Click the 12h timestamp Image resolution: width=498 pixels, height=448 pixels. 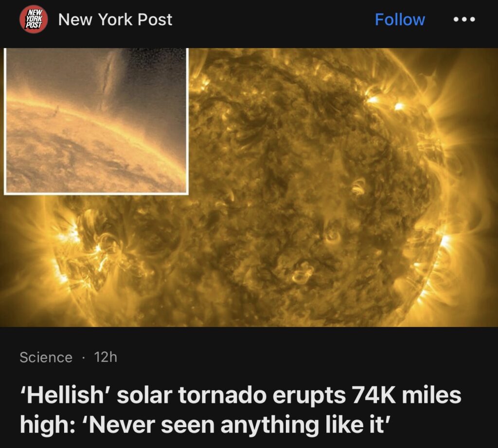pos(106,357)
